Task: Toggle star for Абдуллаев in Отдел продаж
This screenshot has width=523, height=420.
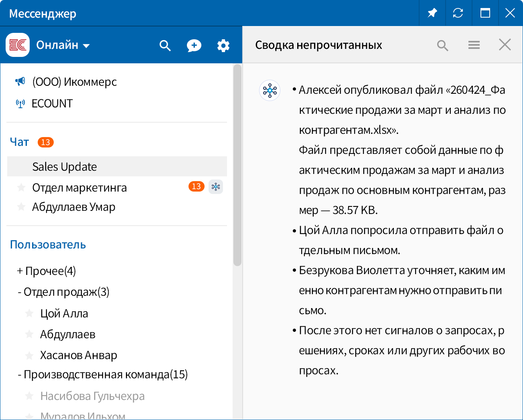Action: coord(29,334)
